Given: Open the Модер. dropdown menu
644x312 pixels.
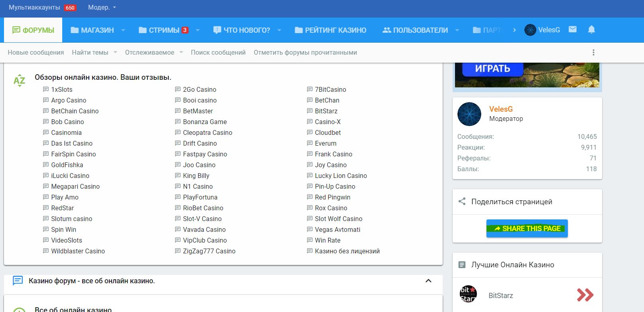Looking at the screenshot, I should pyautogui.click(x=102, y=8).
